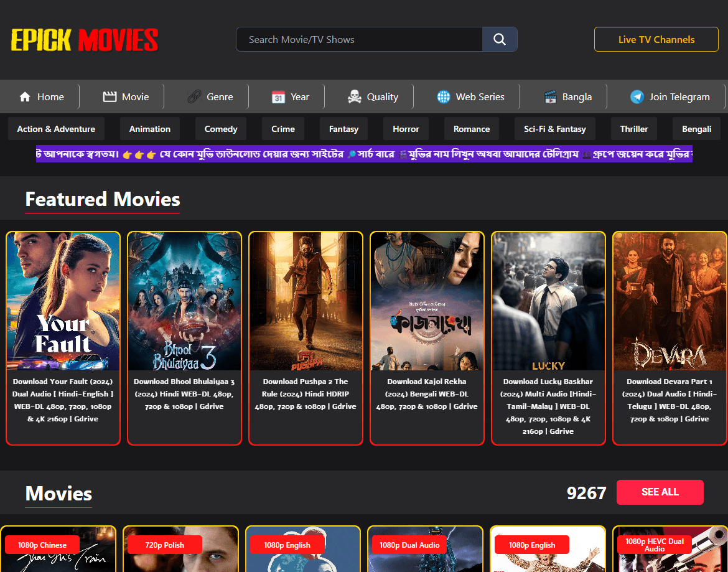This screenshot has width=728, height=572.
Task: Select the Animation genre
Action: pos(149,129)
